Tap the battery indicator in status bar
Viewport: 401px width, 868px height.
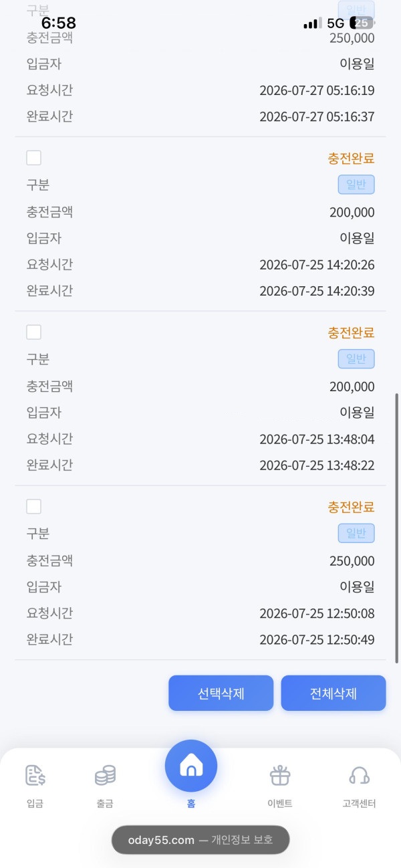point(362,23)
